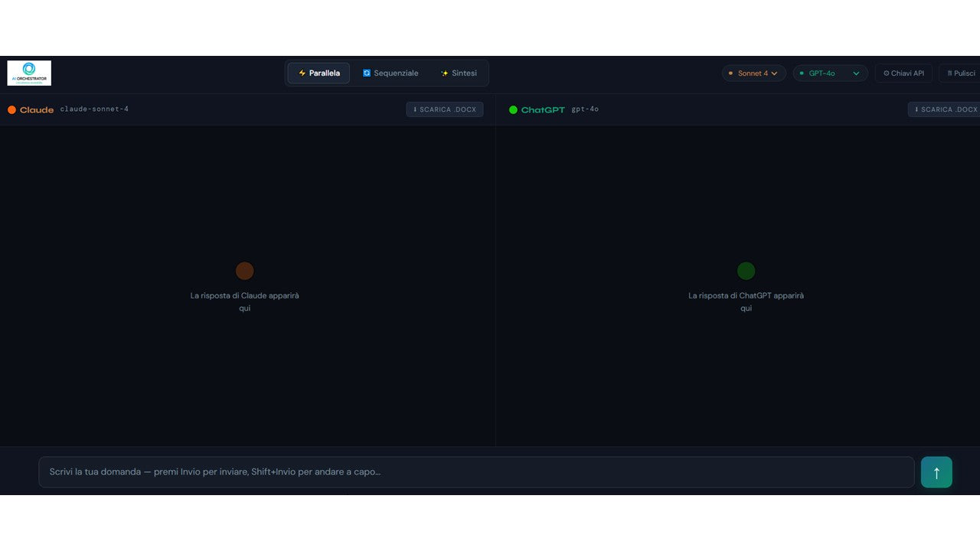The image size is (980, 551).
Task: Toggle the Parallela mode selection
Action: (318, 73)
